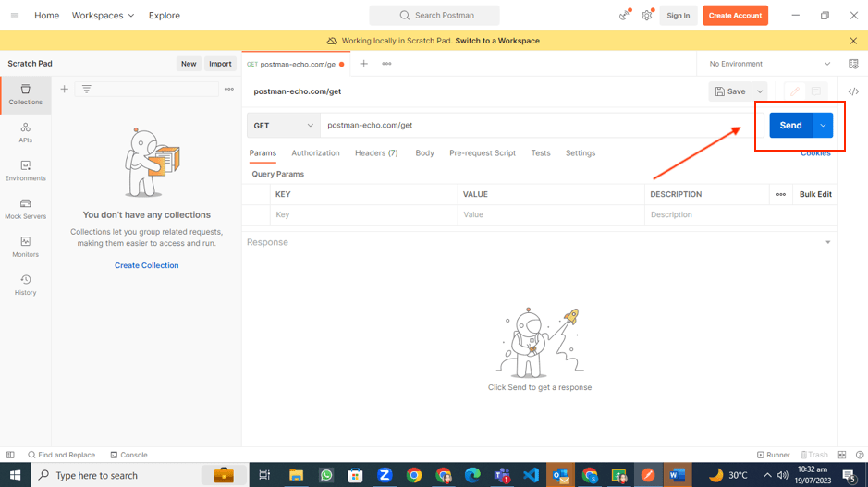Image resolution: width=868 pixels, height=487 pixels.
Task: Open Postman settings gear icon
Action: coord(647,16)
